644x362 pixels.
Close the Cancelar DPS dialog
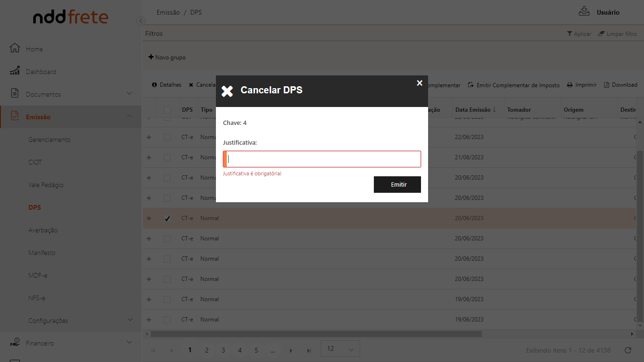click(419, 83)
